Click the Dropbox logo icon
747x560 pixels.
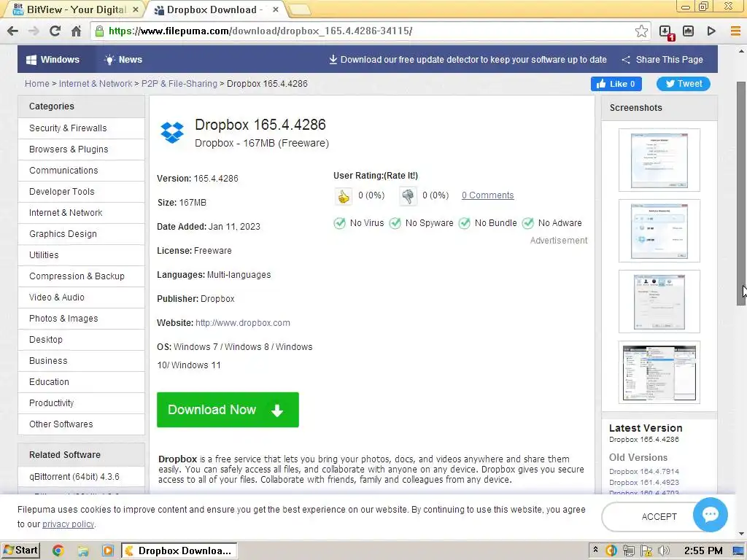pos(172,132)
